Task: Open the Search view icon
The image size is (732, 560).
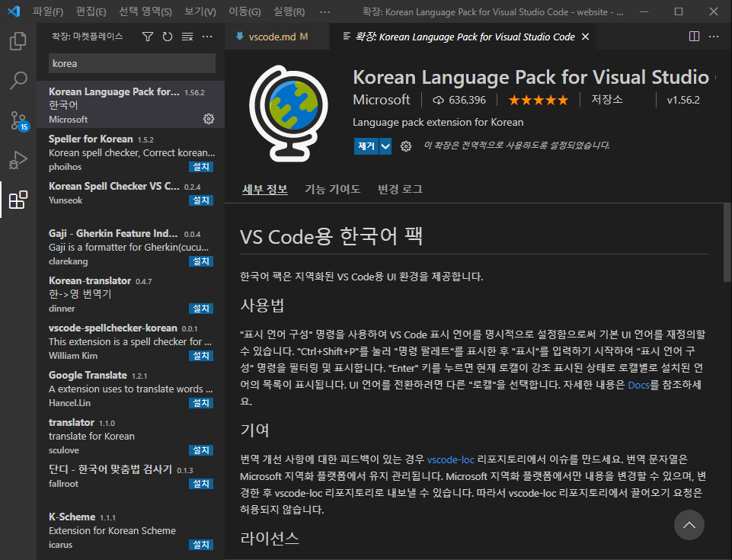Action: coord(18,80)
